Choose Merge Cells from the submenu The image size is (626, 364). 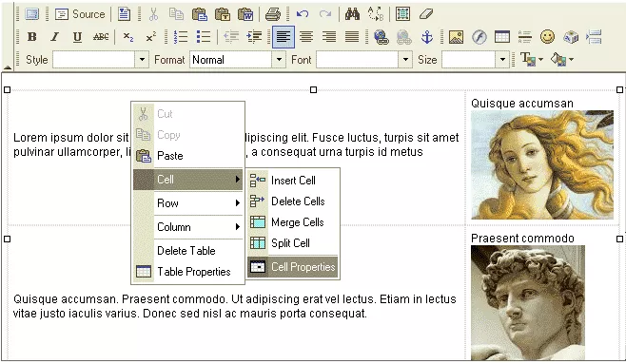(x=292, y=222)
